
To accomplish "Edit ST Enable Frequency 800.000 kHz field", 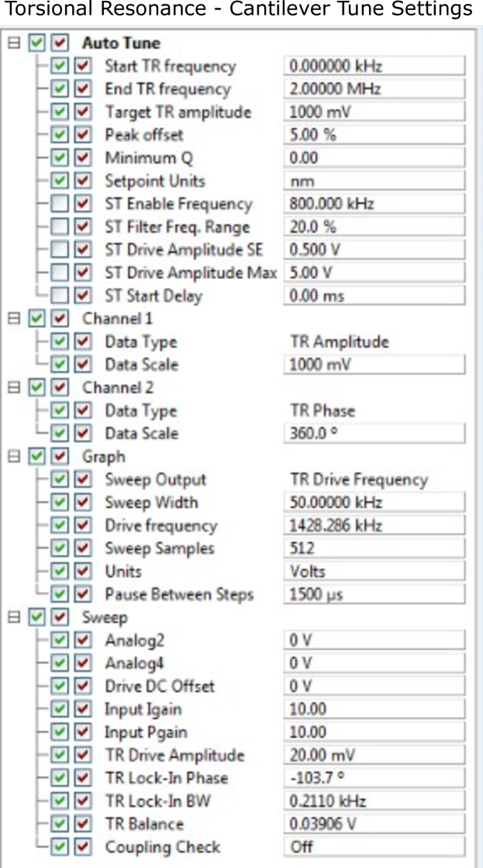I will (374, 204).
